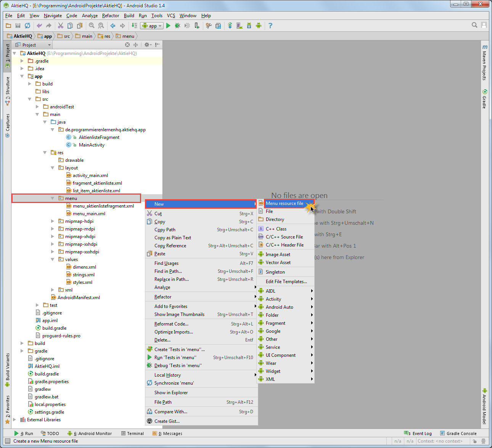Click the Open folder toolbar icon
492x448 pixels.
8,26
